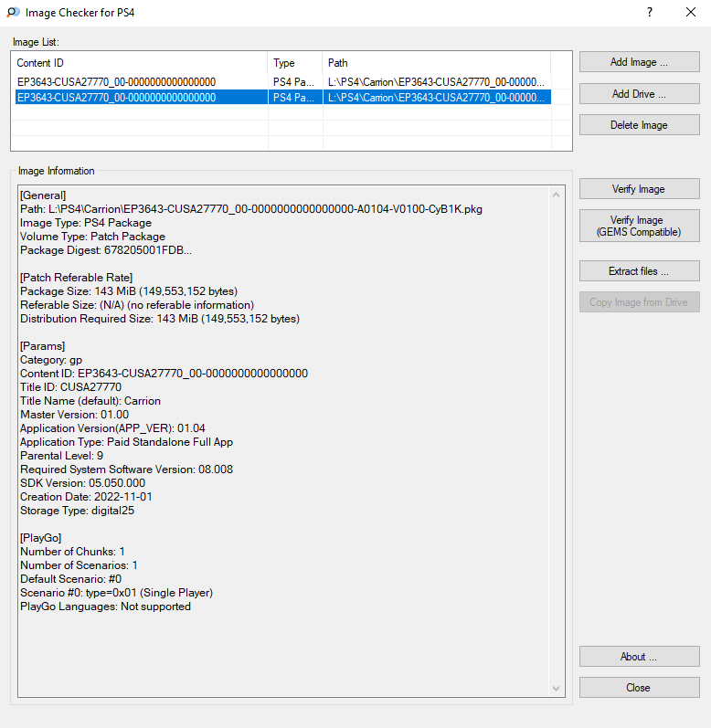Click the Package Size line
The width and height of the screenshot is (711, 728).
coord(129,291)
